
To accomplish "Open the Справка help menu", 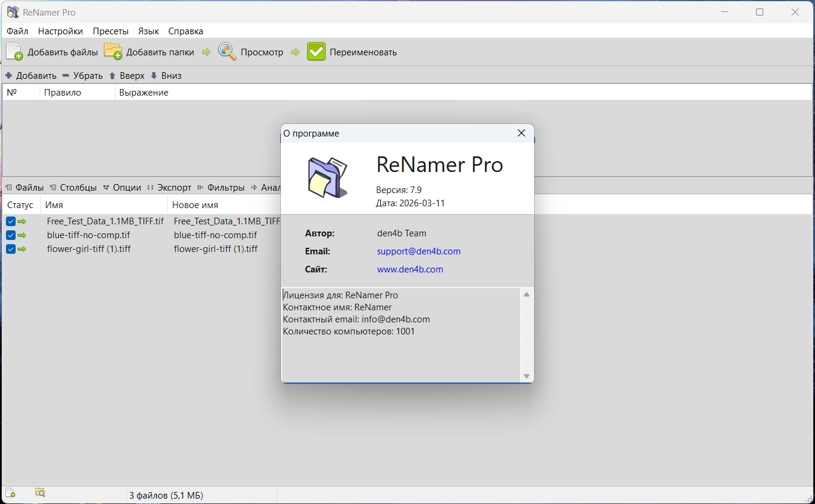I will coord(186,31).
